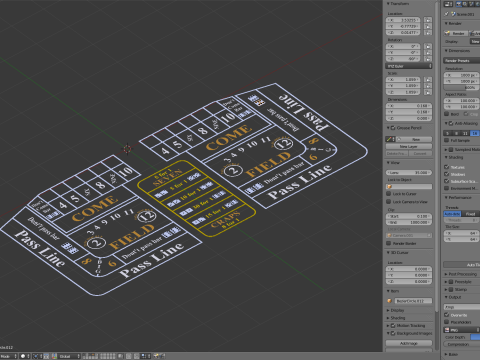
Task: Select the Auto-detect threads option
Action: (x=452, y=214)
